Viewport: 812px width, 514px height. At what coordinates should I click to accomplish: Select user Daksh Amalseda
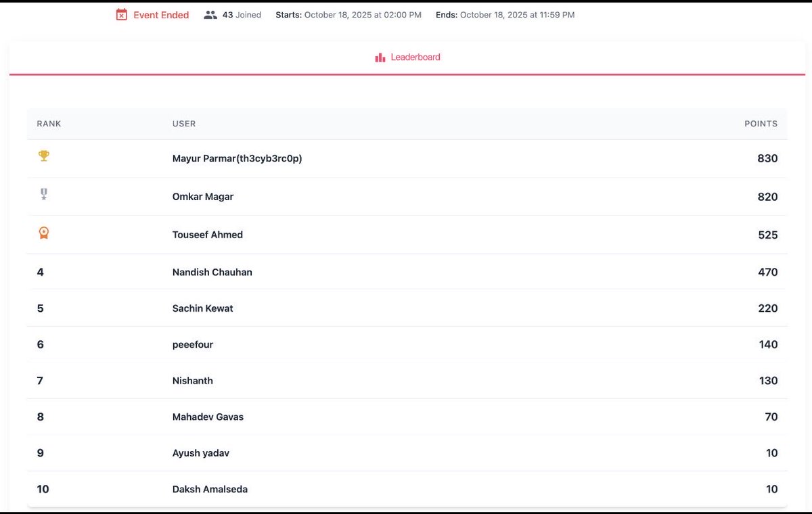point(210,489)
